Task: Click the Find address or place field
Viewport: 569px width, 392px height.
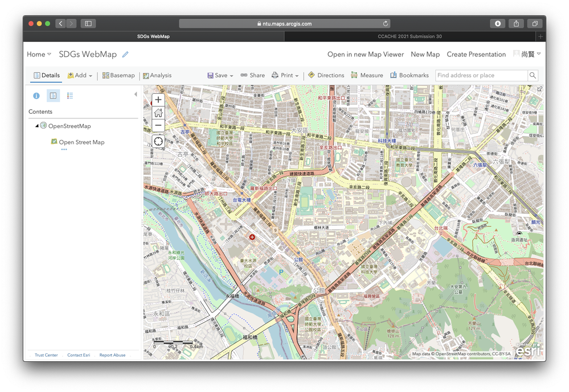Action: click(481, 75)
